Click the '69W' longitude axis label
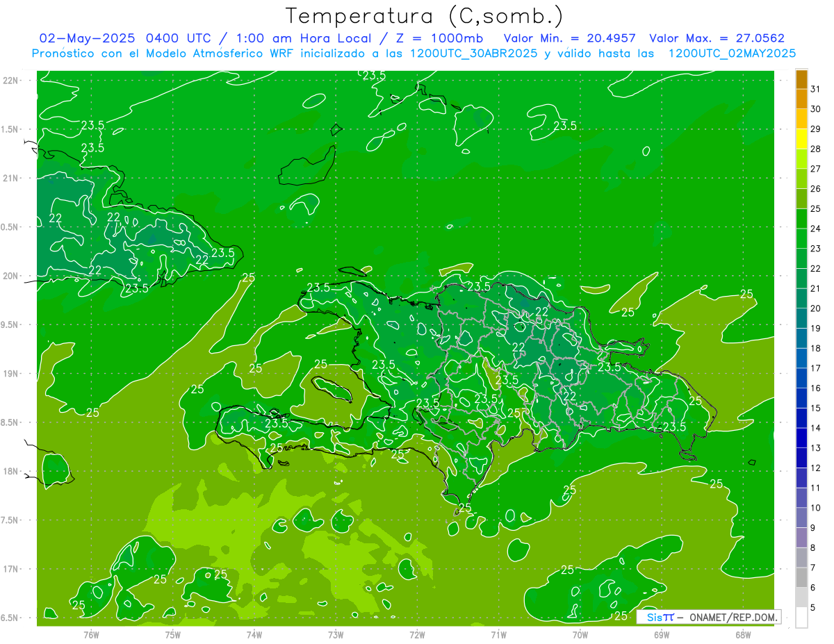Screen dimensions: 834x644 tap(662, 634)
